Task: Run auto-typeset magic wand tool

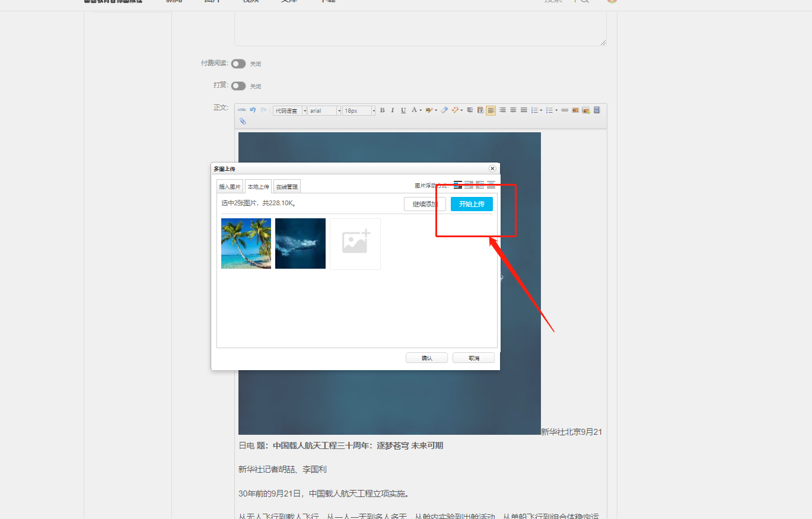Action: pyautogui.click(x=456, y=110)
